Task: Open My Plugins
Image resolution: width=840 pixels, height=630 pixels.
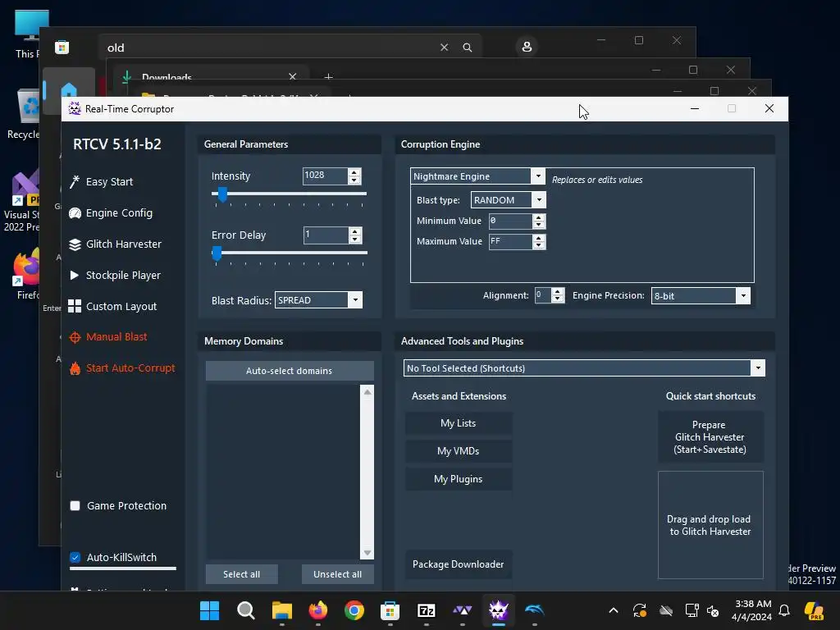Action: point(459,479)
